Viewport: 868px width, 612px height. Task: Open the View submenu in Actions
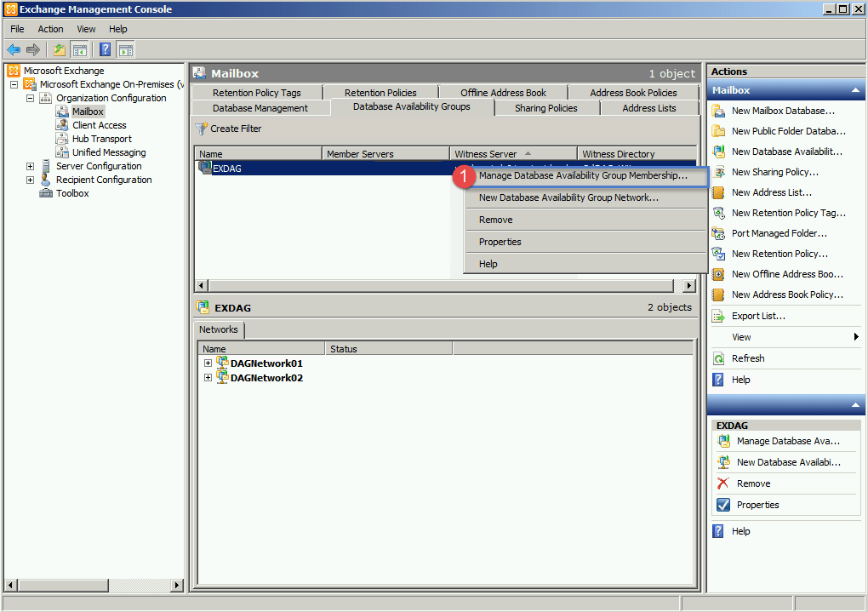pyautogui.click(x=786, y=337)
